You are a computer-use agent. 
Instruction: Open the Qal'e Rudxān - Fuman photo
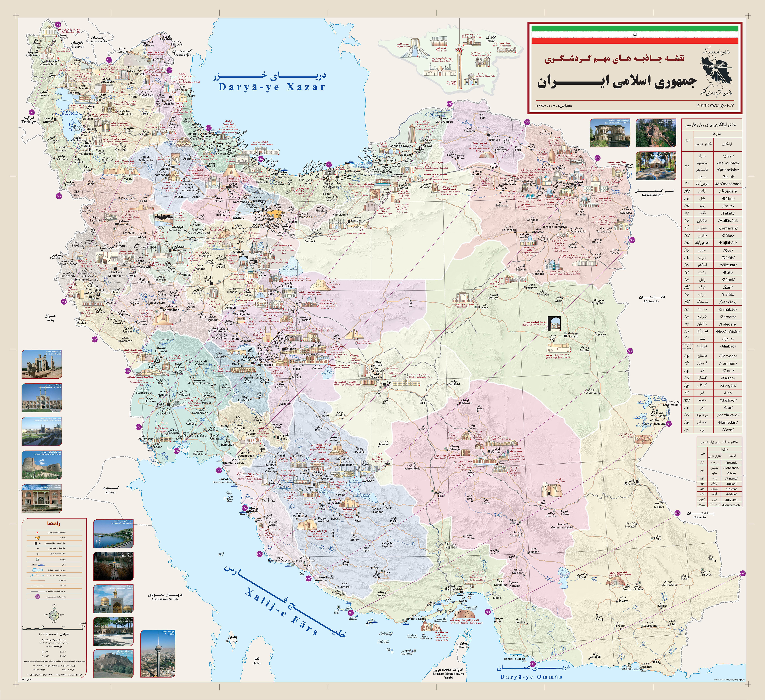tap(656, 133)
